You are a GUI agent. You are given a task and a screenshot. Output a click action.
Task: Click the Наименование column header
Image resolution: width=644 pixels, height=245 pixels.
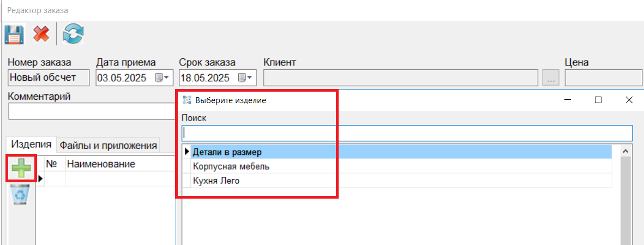pyautogui.click(x=101, y=164)
